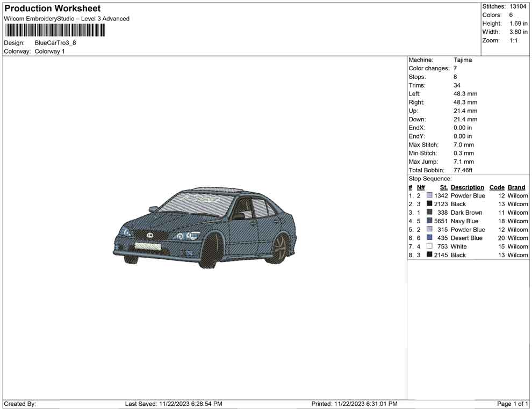Viewport: 532px width, 409px height.
Task: Select the White color swatch
Action: click(429, 246)
